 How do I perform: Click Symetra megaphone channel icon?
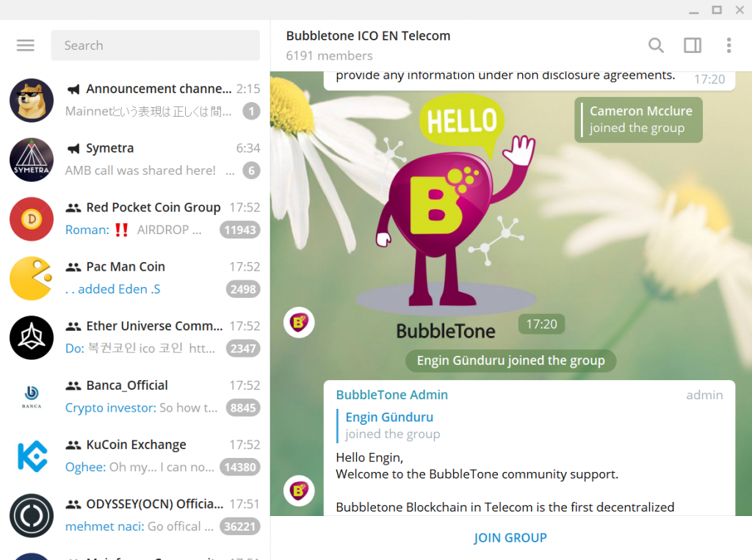click(73, 149)
